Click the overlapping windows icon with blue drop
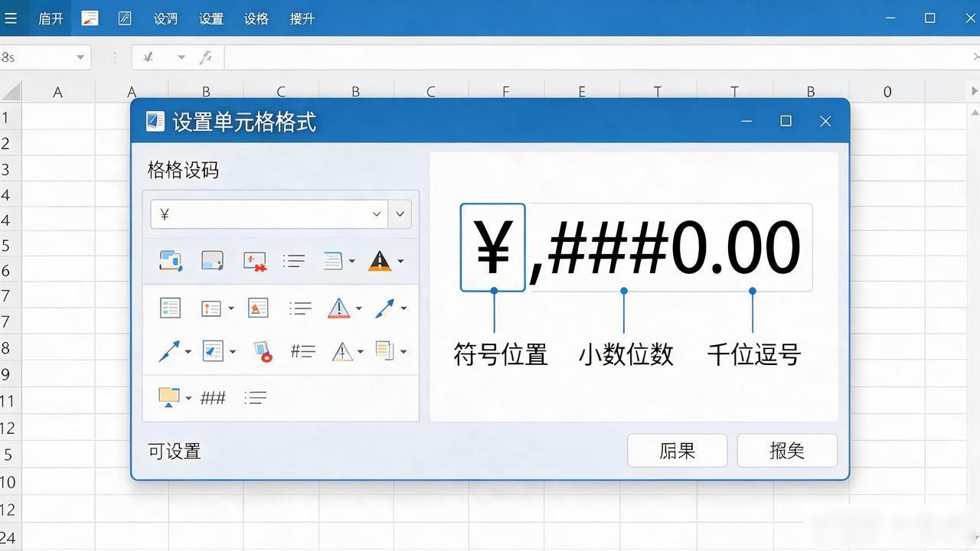Screen dimensions: 980x551 [170, 261]
